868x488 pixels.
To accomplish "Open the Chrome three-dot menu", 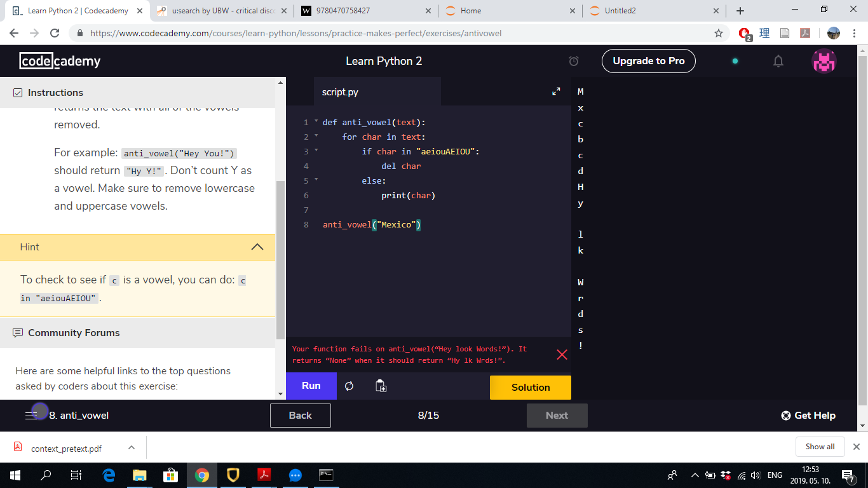I will pyautogui.click(x=855, y=33).
